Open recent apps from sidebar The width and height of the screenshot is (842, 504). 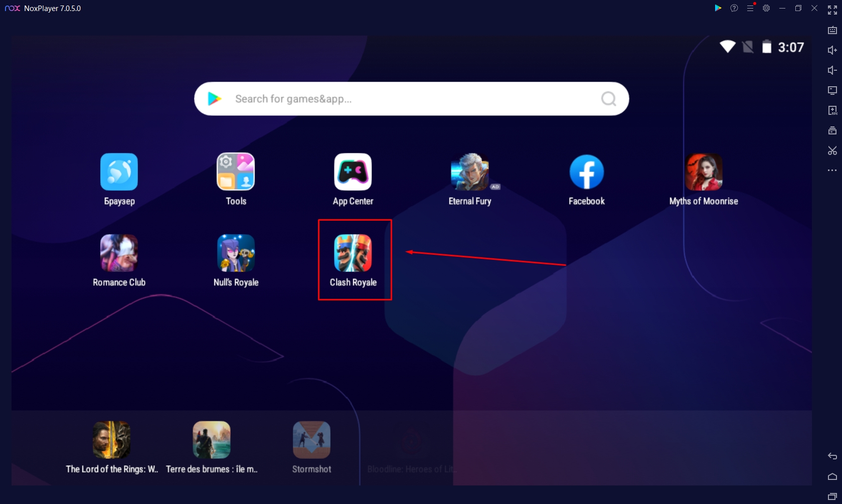click(x=832, y=496)
